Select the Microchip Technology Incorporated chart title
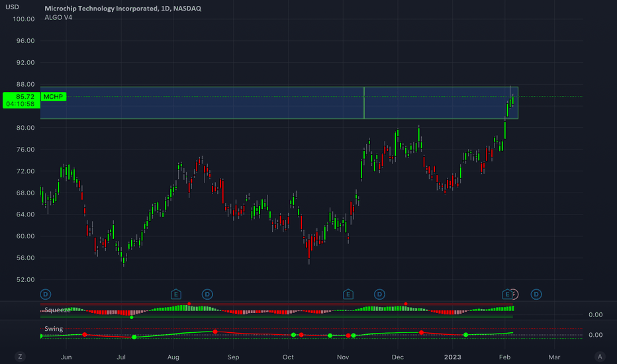 click(122, 8)
